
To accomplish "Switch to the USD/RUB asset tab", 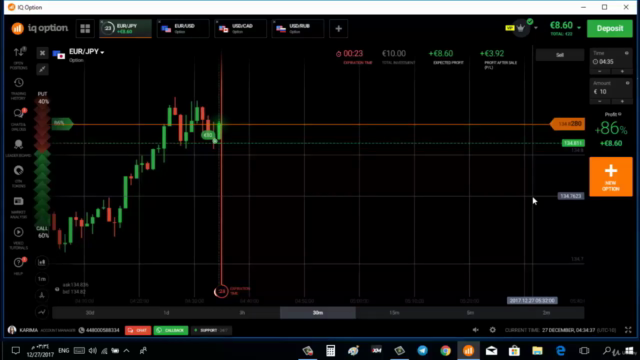I will pos(298,29).
